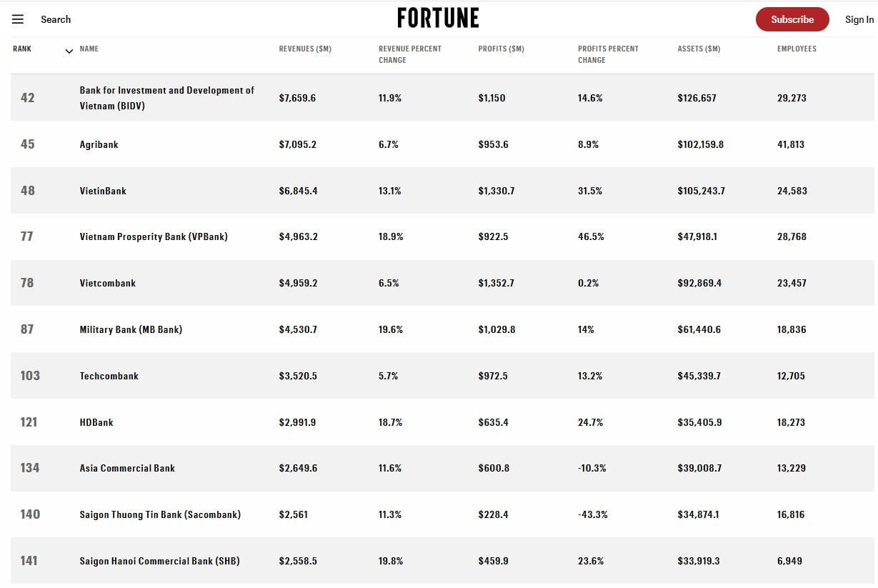The width and height of the screenshot is (878, 588).
Task: Click rank number 134
Action: pos(30,468)
